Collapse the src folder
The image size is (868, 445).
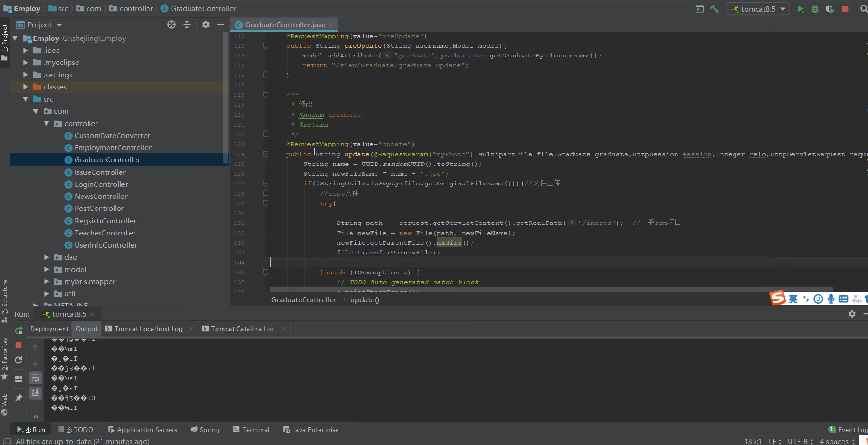pos(26,99)
